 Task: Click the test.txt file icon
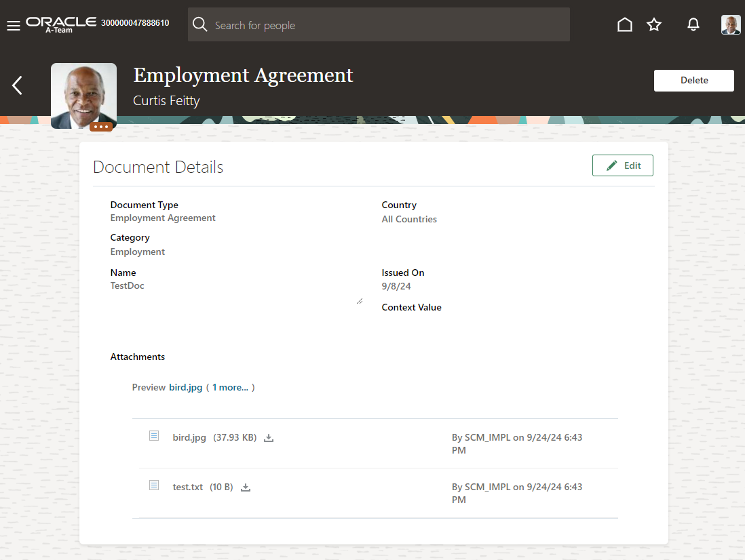coord(154,485)
